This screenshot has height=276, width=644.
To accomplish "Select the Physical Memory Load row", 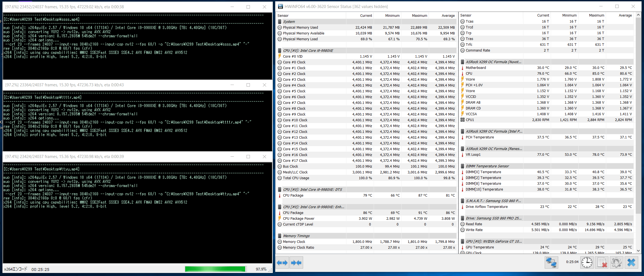I will tap(367, 39).
